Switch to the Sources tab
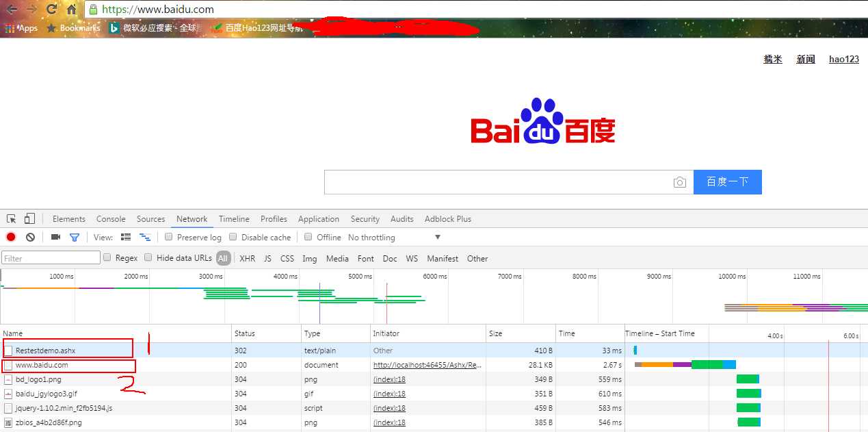 tap(150, 219)
